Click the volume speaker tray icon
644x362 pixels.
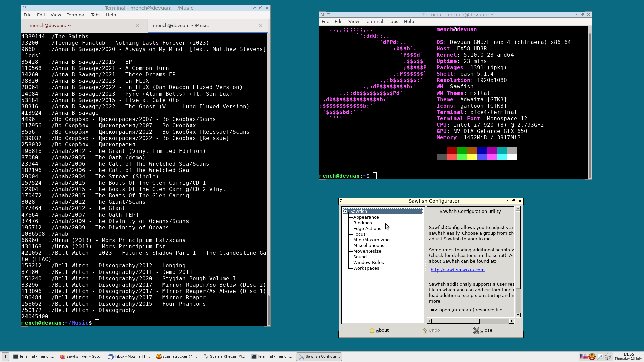point(608,356)
